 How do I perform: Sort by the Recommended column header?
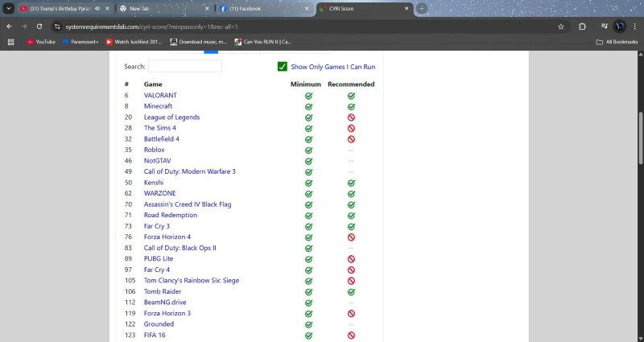point(351,84)
